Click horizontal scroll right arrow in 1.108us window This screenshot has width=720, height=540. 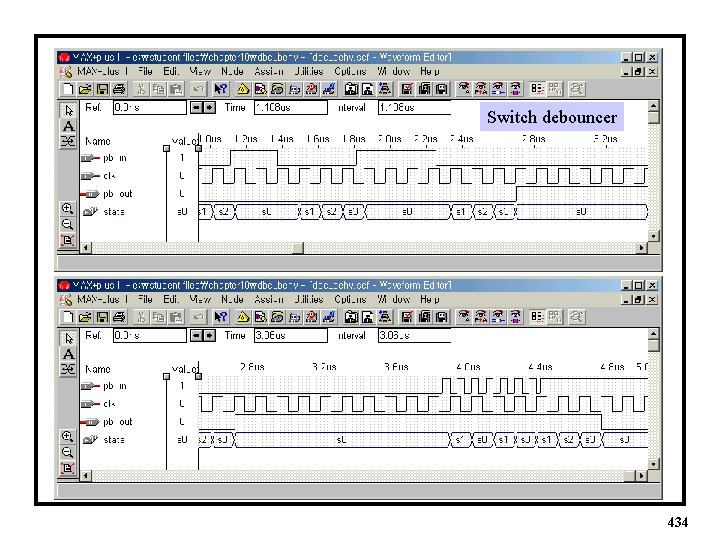click(x=642, y=248)
